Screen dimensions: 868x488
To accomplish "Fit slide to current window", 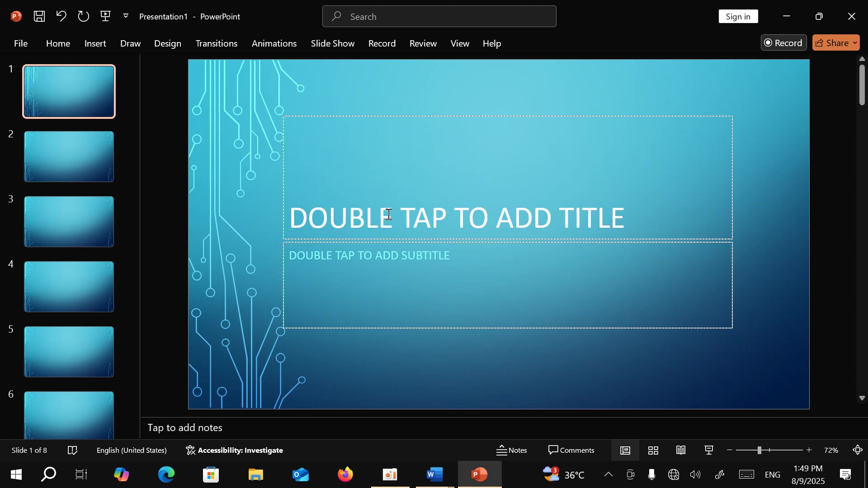I will 858,450.
